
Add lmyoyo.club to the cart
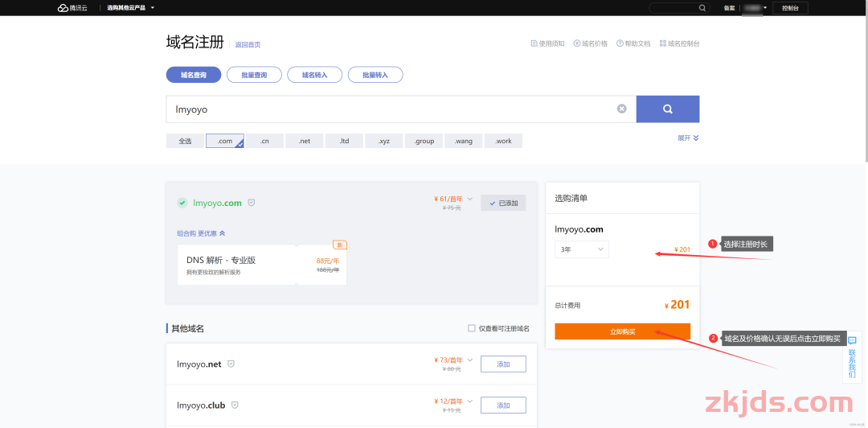[503, 405]
